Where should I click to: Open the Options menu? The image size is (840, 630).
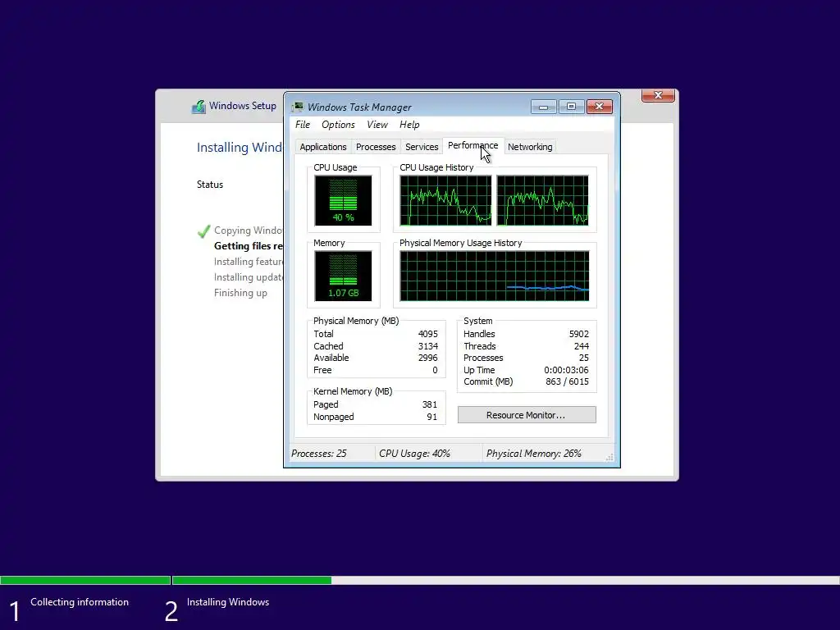338,125
